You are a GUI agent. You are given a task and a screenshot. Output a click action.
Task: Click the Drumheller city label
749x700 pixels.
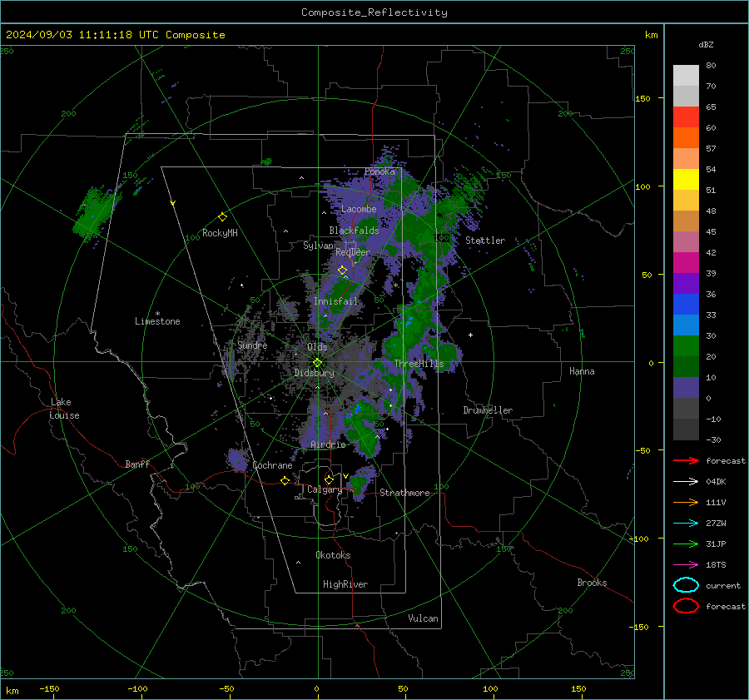(x=488, y=410)
